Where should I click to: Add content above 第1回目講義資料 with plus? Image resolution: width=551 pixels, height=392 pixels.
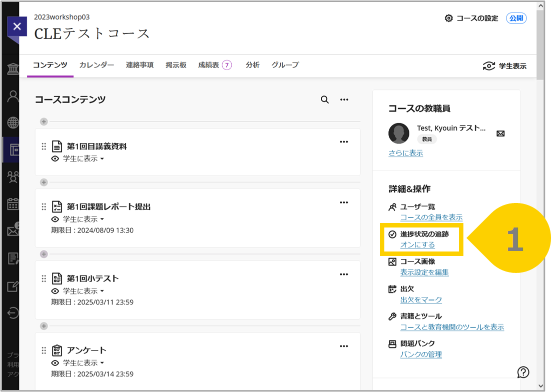tap(44, 122)
